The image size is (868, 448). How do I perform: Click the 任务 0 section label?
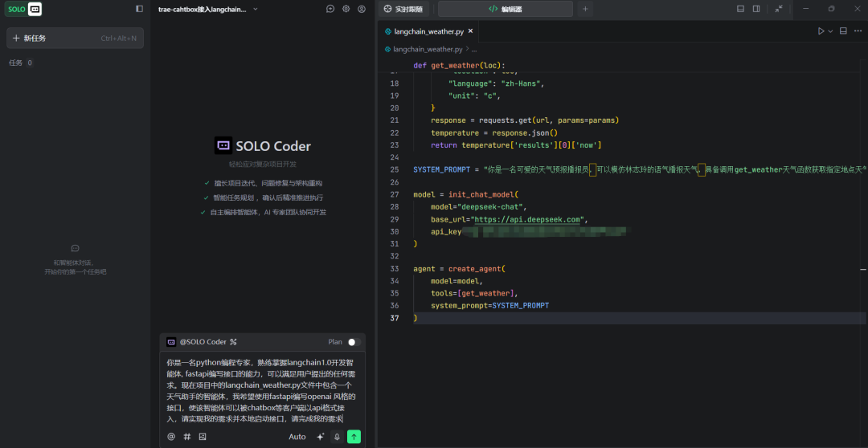[x=21, y=63]
